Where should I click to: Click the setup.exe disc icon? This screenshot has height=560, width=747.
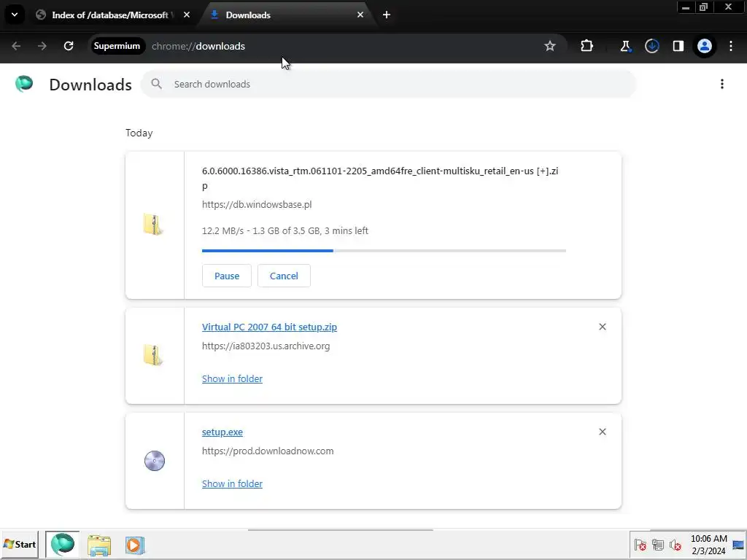point(155,461)
